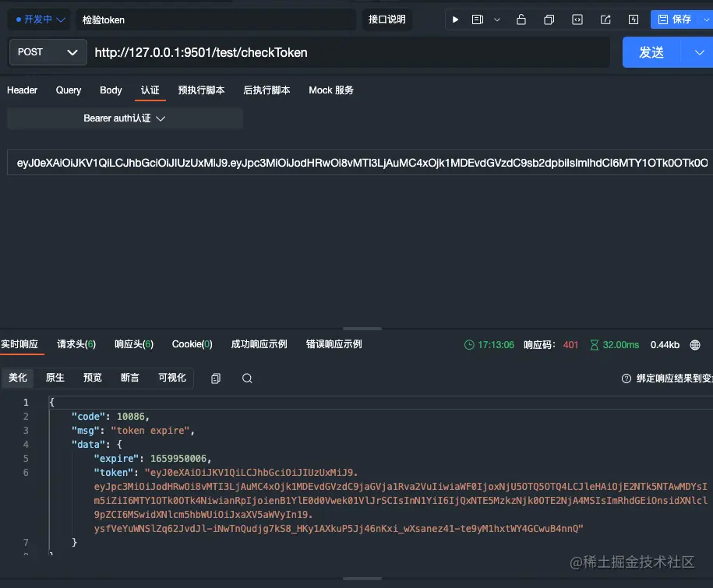Open the 请求头(6) tab
Screen dimensions: 713x588
pyautogui.click(x=76, y=344)
